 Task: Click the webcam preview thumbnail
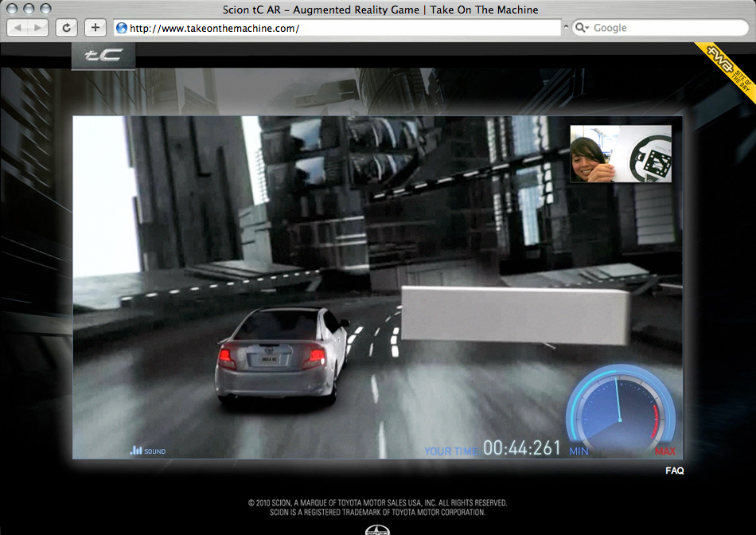pyautogui.click(x=621, y=154)
